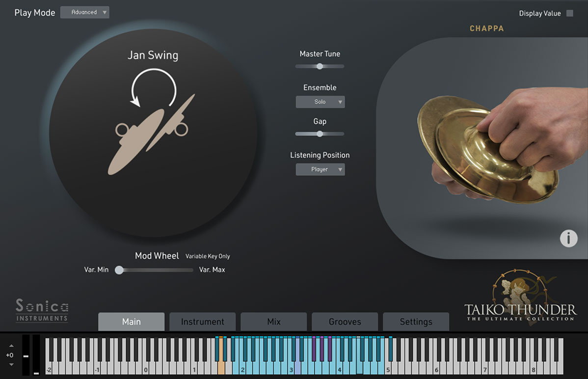The width and height of the screenshot is (588, 379).
Task: Open the Settings tab
Action: 416,322
